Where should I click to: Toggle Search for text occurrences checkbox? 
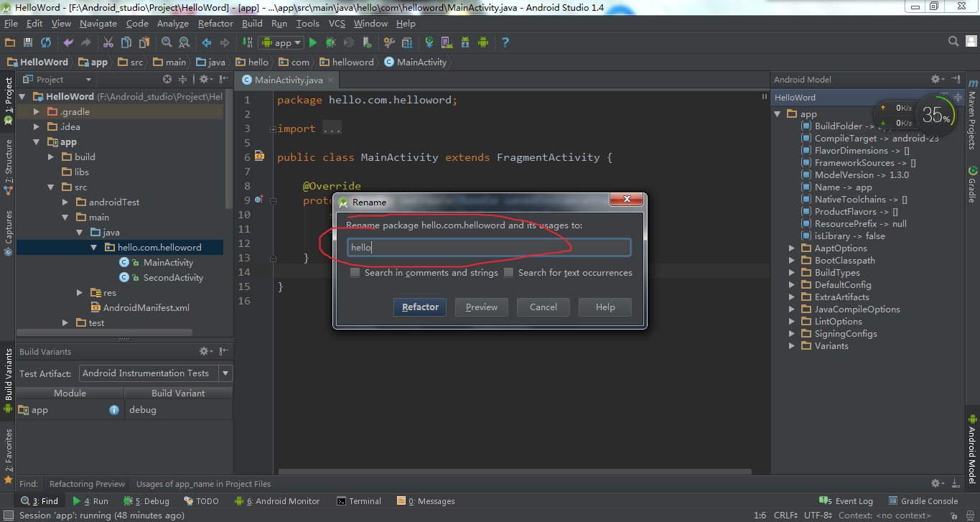508,273
